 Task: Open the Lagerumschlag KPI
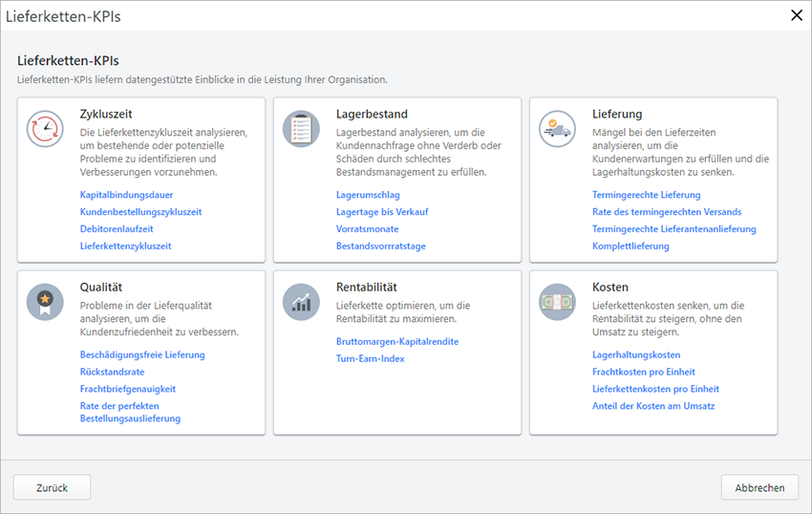point(368,195)
